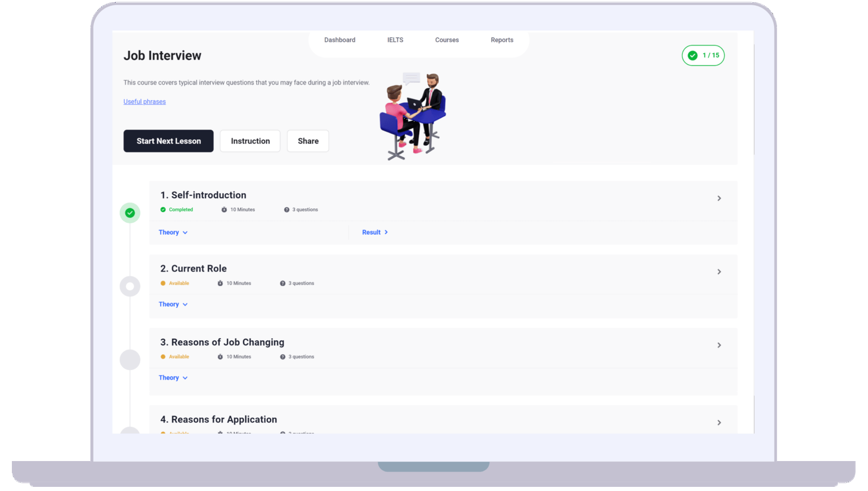868x491 pixels.
Task: Switch to the IELTS tab
Action: (395, 40)
